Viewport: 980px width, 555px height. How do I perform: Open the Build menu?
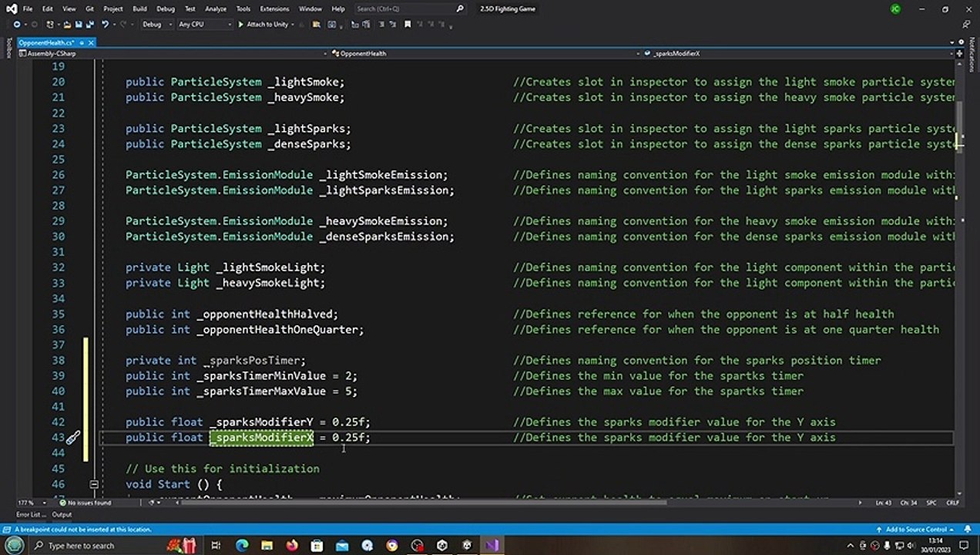point(139,8)
